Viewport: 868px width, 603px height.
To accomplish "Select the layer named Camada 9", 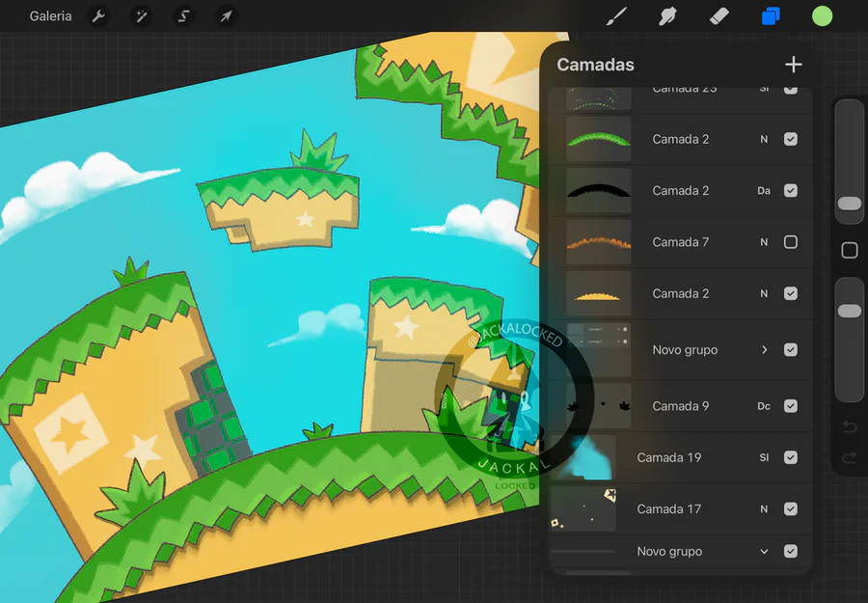I will [680, 406].
